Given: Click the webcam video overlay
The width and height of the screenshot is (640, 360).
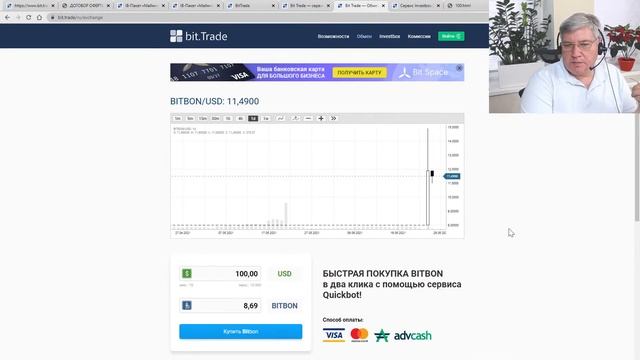Looking at the screenshot, I should point(564,56).
